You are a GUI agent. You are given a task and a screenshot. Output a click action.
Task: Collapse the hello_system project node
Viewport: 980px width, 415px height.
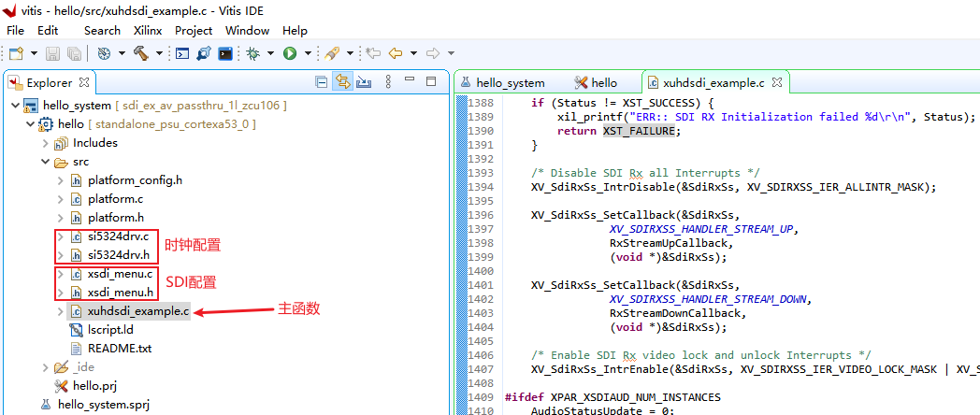coord(15,105)
